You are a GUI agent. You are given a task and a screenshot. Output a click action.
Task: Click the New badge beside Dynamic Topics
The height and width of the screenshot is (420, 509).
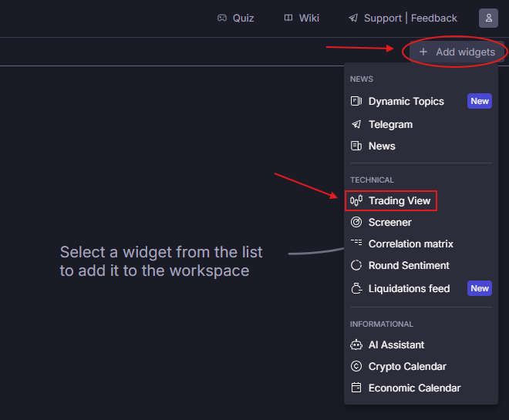480,101
